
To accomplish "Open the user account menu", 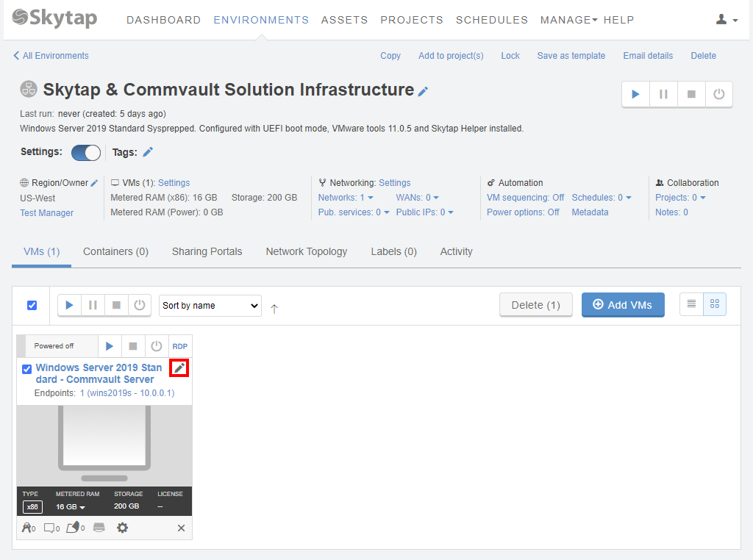I will click(x=727, y=20).
